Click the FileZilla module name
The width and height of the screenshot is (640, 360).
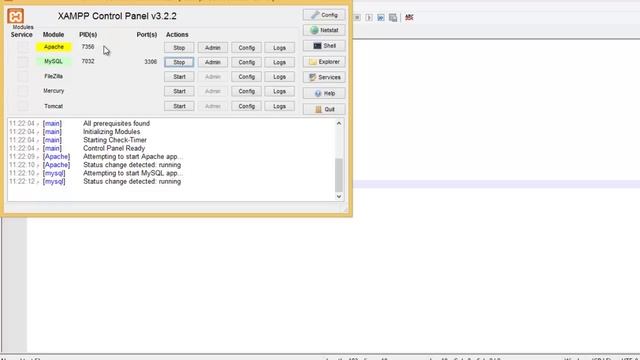[53, 76]
